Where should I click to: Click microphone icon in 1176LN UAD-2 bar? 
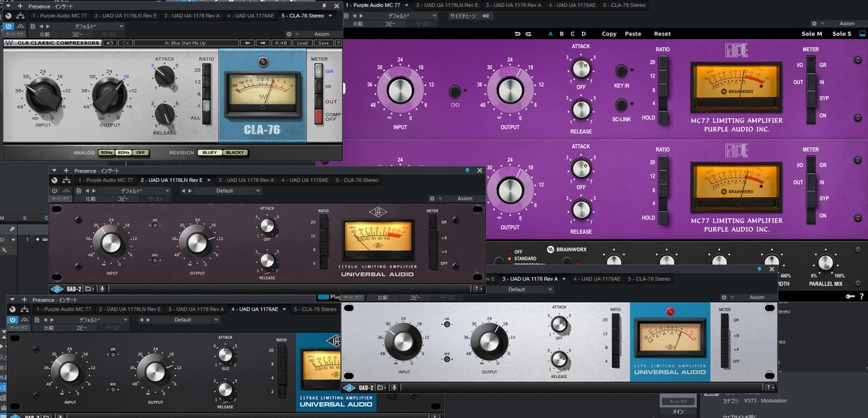pos(102,289)
